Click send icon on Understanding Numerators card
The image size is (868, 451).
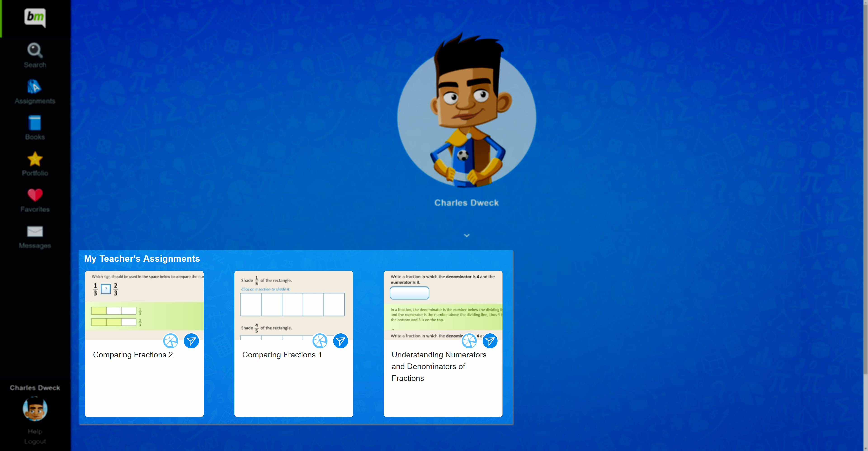490,341
